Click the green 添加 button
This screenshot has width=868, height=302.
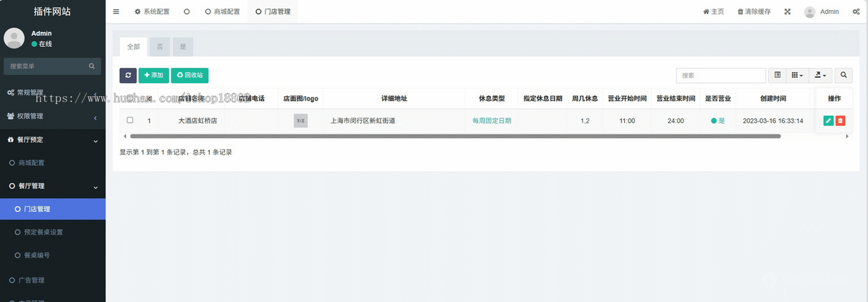[x=153, y=75]
